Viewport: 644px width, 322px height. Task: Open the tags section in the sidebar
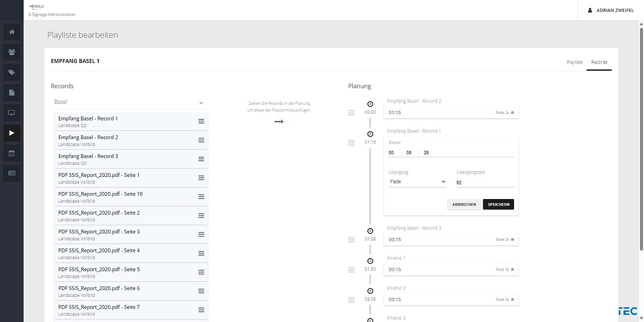[12, 72]
